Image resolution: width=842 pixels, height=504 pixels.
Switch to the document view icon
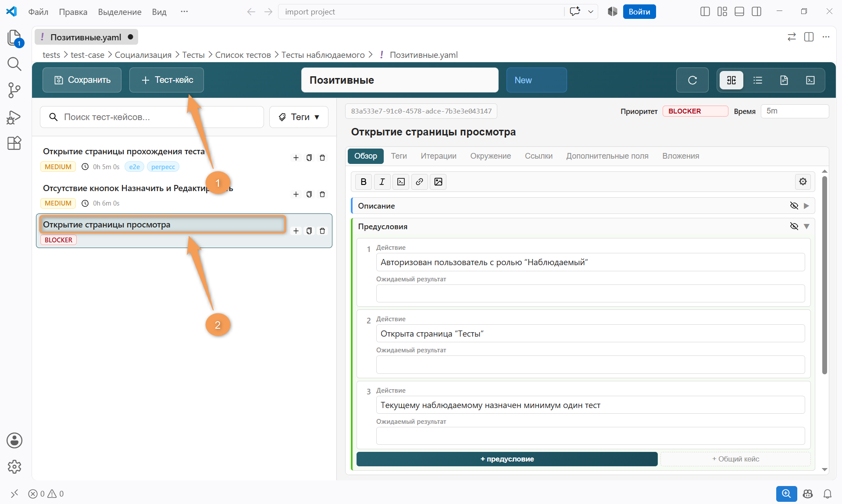coord(784,80)
